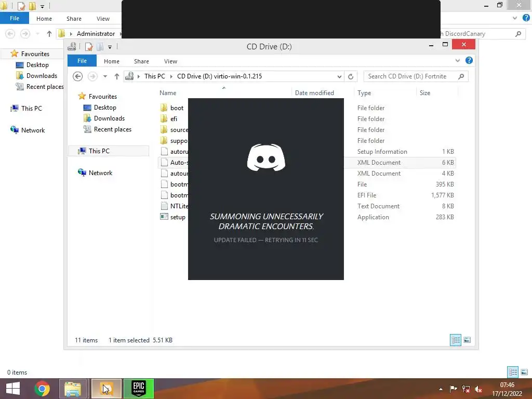Open File menu in the background DiscordCanary window
This screenshot has height=399, width=532.
point(14,18)
